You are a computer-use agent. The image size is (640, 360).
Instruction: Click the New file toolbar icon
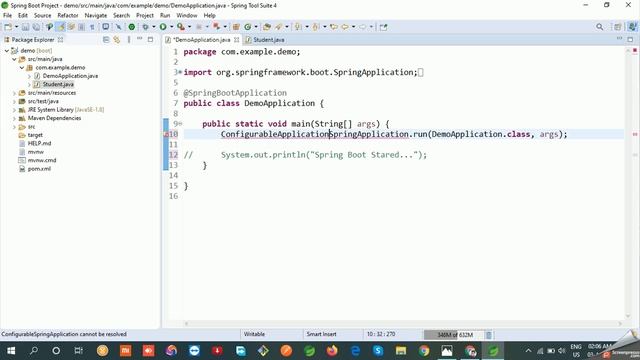8,27
